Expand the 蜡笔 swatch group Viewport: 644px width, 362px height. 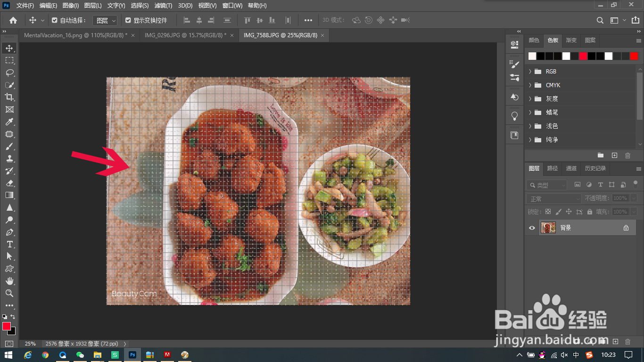530,113
